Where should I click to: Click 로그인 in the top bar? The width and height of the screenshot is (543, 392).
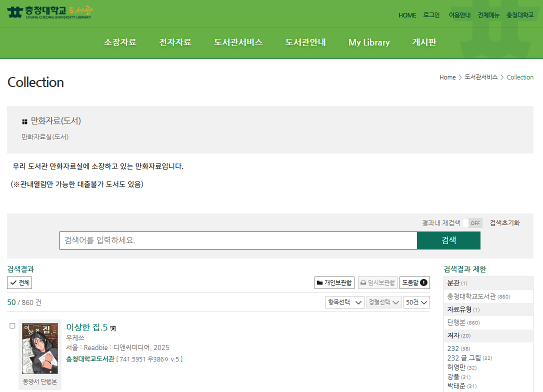(431, 15)
